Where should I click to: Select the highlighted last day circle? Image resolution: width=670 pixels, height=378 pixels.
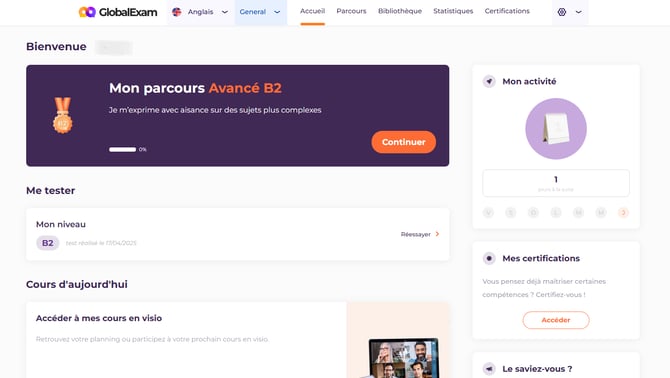click(x=623, y=212)
